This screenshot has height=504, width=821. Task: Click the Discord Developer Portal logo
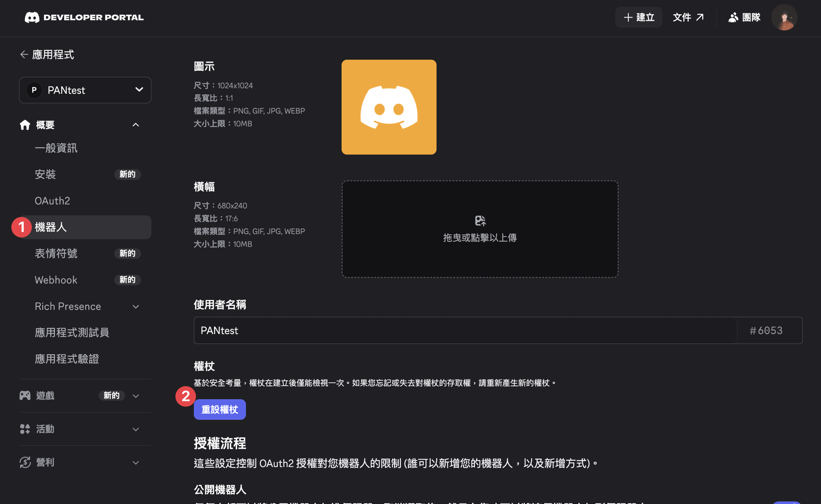click(x=83, y=17)
